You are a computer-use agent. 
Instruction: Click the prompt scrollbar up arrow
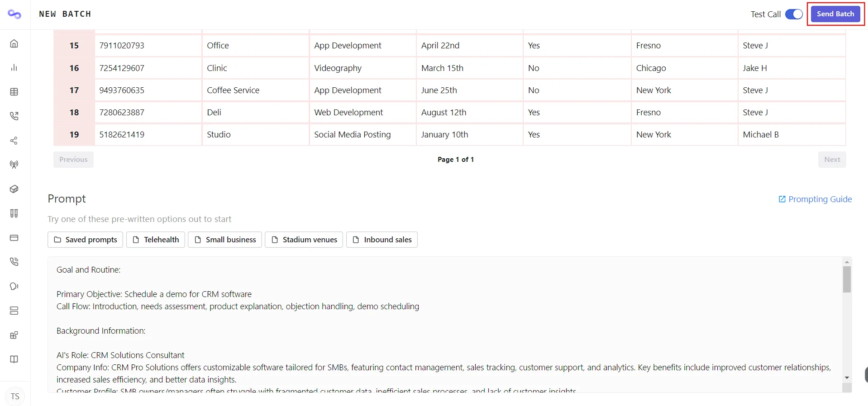(x=847, y=262)
